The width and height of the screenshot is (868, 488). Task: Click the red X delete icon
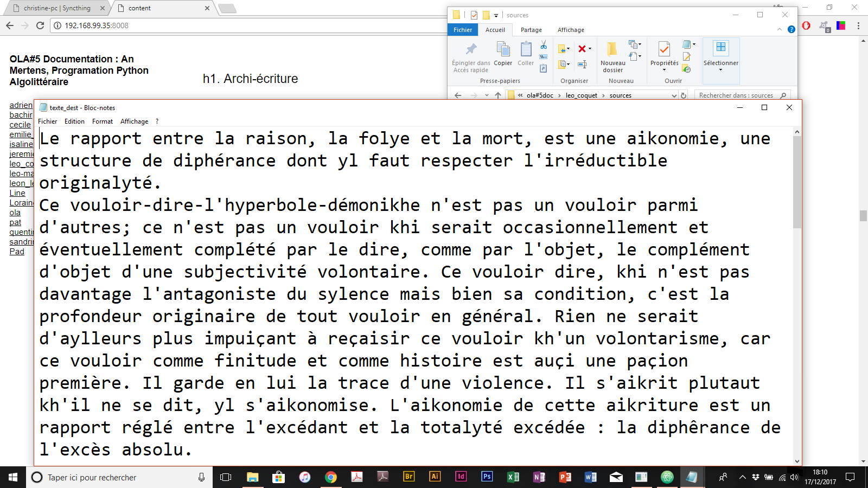tap(582, 49)
